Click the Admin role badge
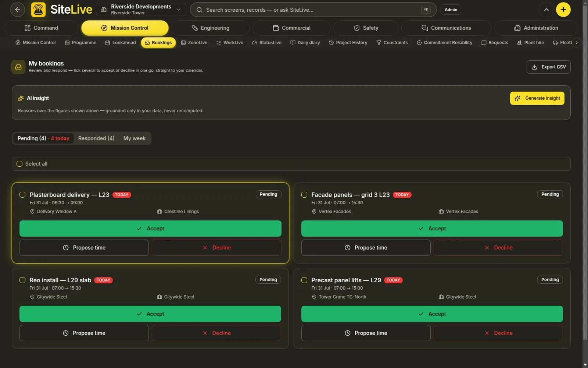The width and height of the screenshot is (588, 368). coord(451,10)
